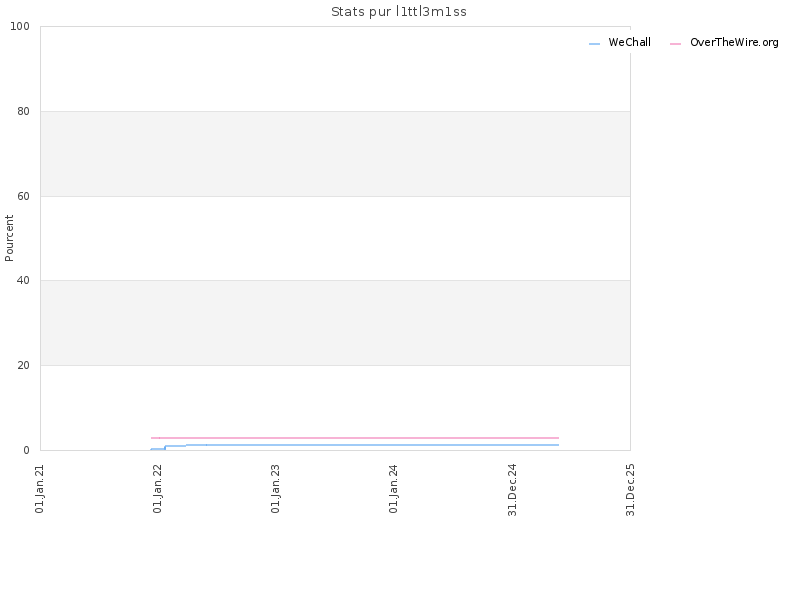Click the 01.Jan.24 x-axis date label
Screen dimensions: 800x600
pos(393,488)
